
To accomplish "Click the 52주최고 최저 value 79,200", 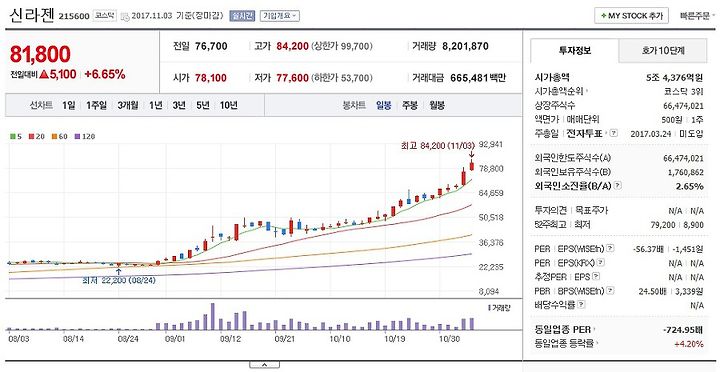I will 663,225.
